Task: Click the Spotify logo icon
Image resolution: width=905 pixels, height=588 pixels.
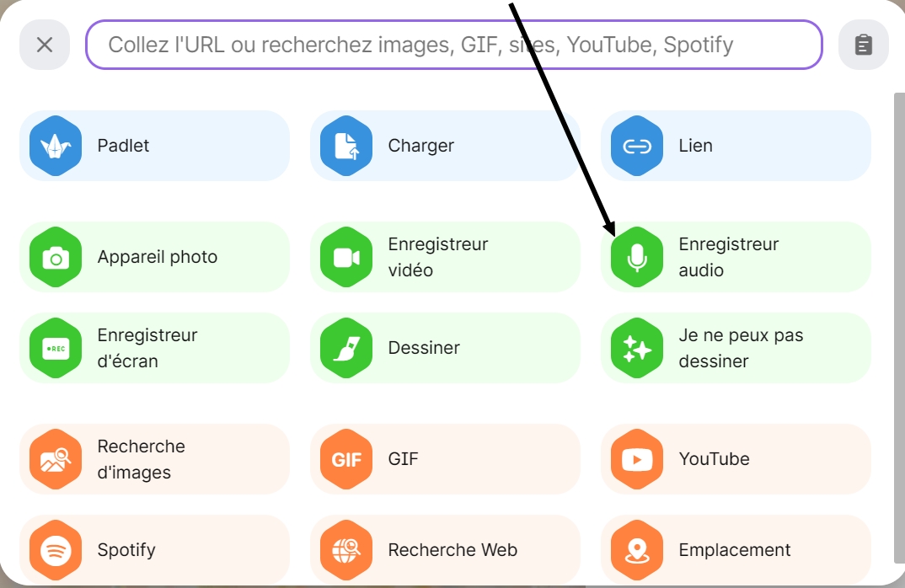Action: click(56, 550)
